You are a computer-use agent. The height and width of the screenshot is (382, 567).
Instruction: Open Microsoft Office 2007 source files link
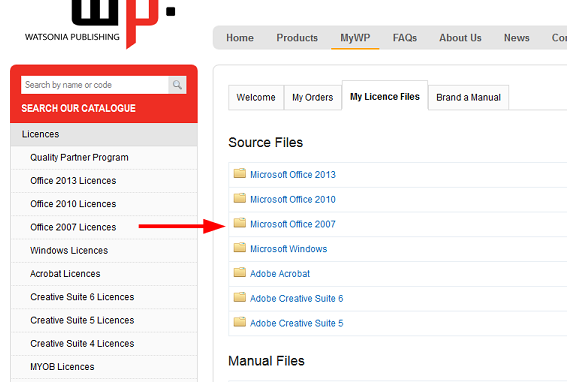pos(293,224)
